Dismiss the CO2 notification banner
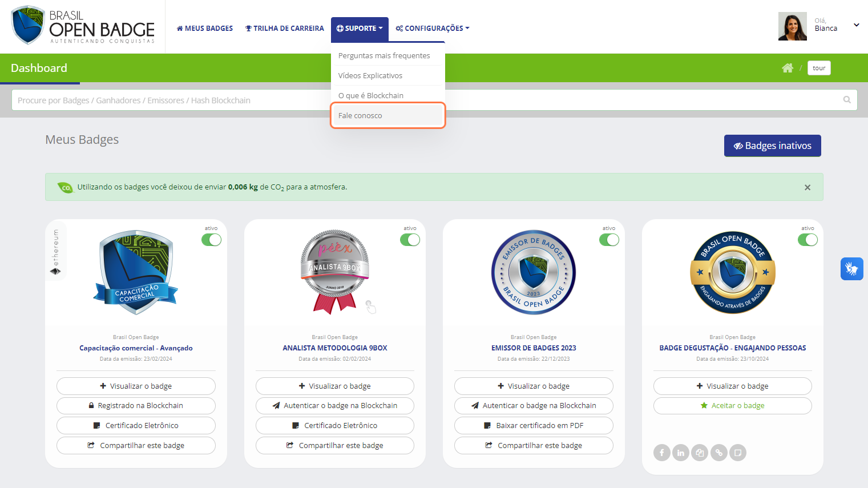The image size is (868, 488). (x=808, y=187)
